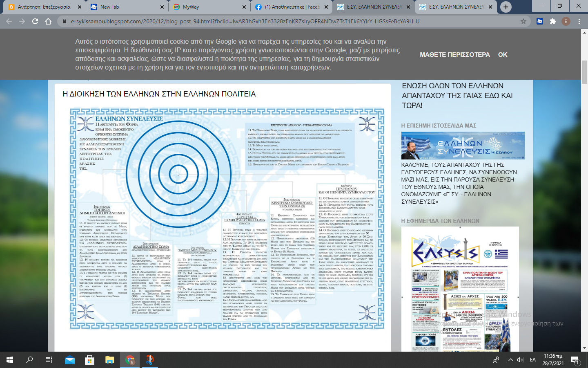Image resolution: width=588 pixels, height=368 pixels.
Task: Switch to the Facebook Αποθηκευτηκε tab
Action: pyautogui.click(x=292, y=7)
